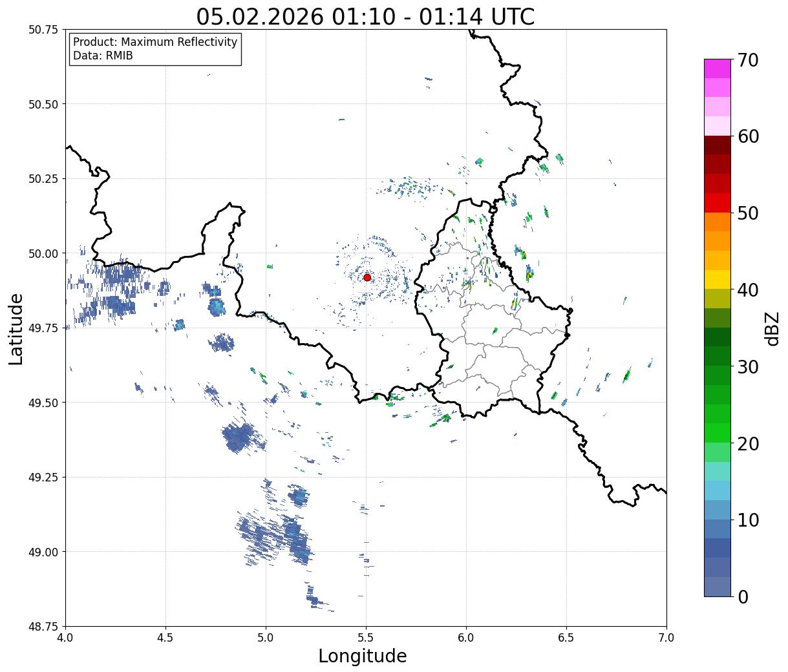Viewport: 788px width, 672px height.
Task: Click latitude tick label 49.50
Action: point(43,403)
